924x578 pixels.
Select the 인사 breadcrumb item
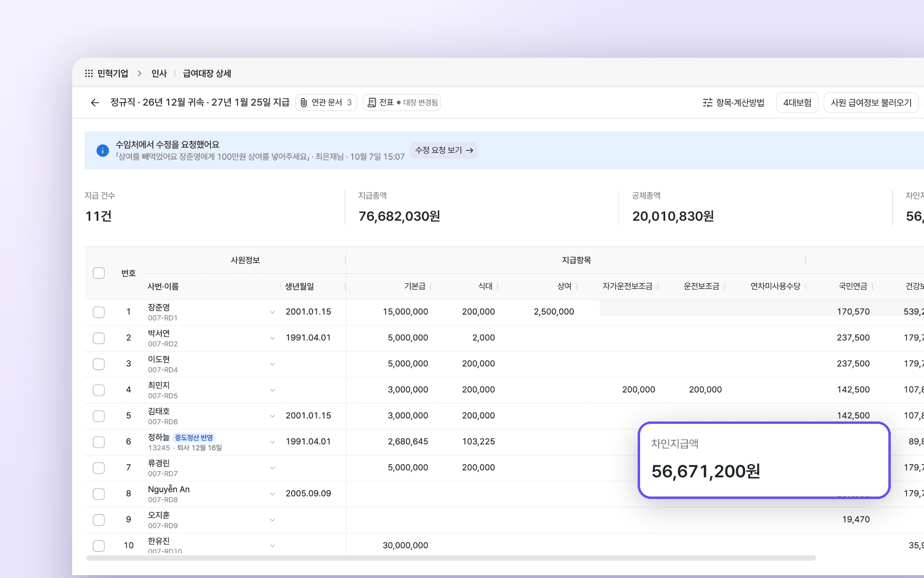click(159, 73)
